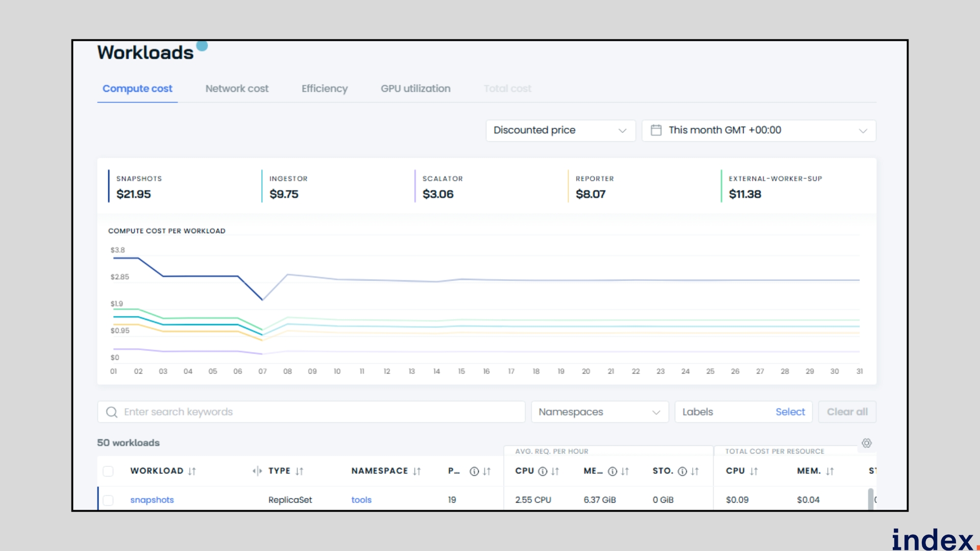This screenshot has width=980, height=551.
Task: Click the vertical table scrollbar thumb
Action: pos(870,498)
